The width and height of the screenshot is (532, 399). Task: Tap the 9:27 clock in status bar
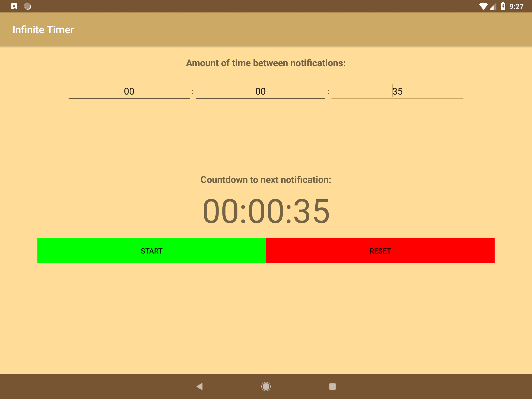tap(516, 6)
